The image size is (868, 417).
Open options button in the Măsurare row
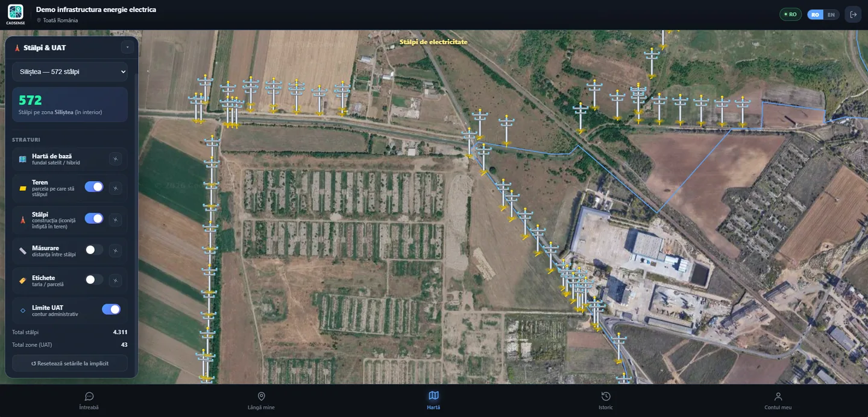pyautogui.click(x=115, y=250)
